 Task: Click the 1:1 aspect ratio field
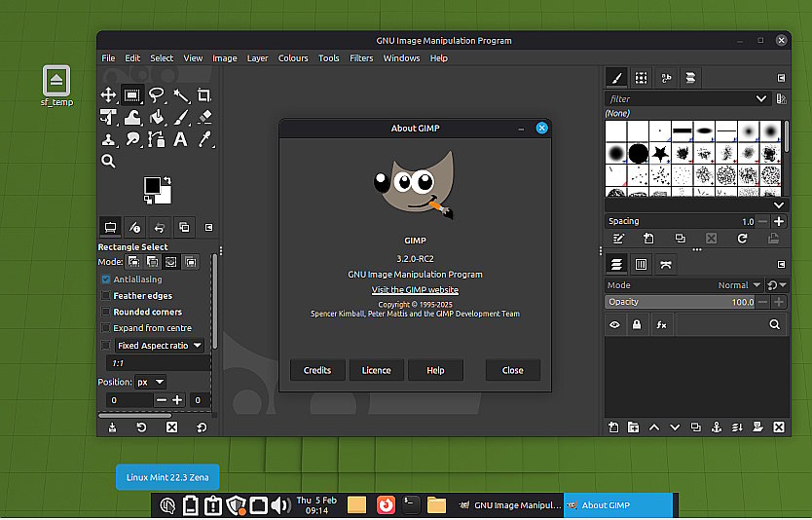tap(158, 363)
